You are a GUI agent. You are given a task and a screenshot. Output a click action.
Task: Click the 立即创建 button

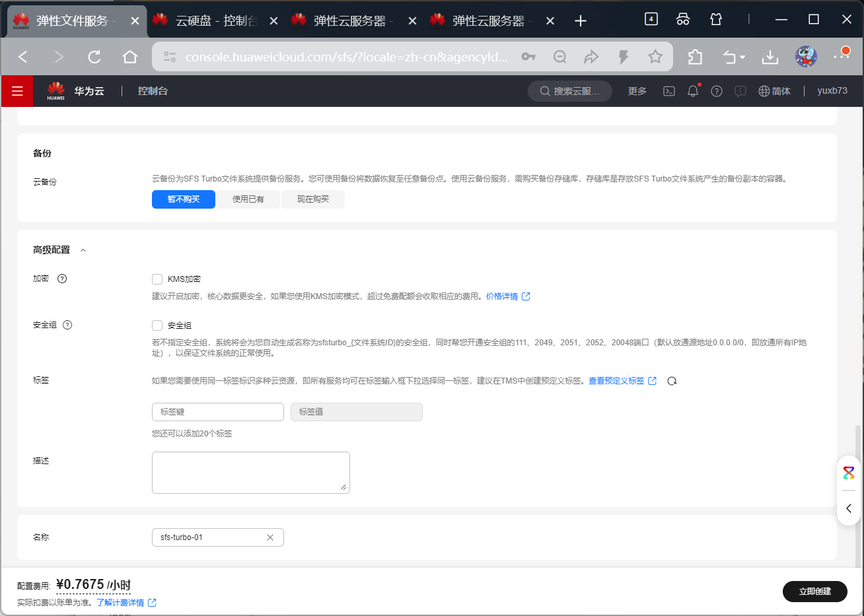tap(815, 592)
